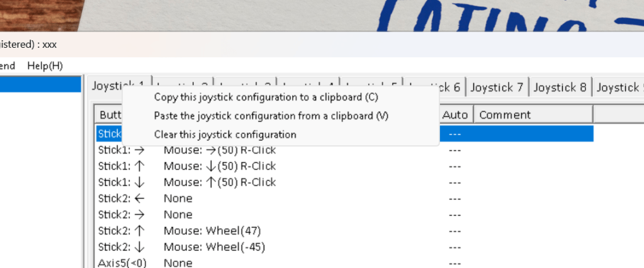Click the None assignment for Axis5(<0)
644x268 pixels.
[178, 263]
